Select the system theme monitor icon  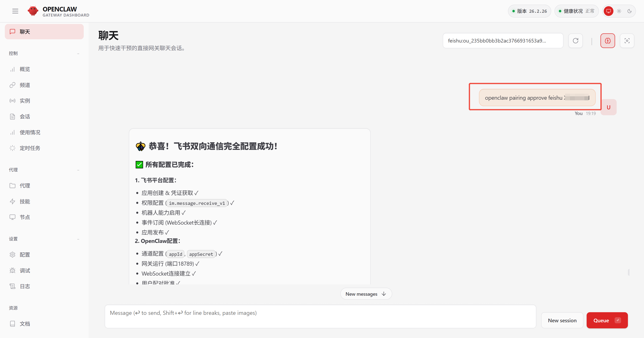pyautogui.click(x=608, y=11)
